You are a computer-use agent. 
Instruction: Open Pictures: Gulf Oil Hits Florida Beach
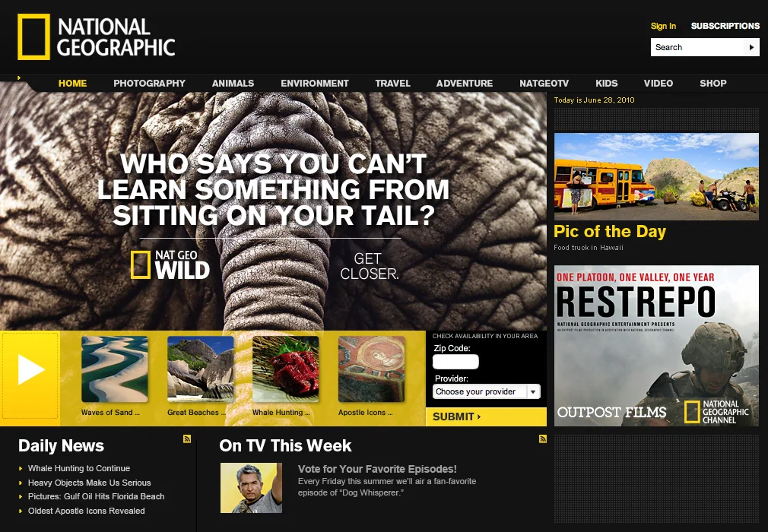pos(96,496)
